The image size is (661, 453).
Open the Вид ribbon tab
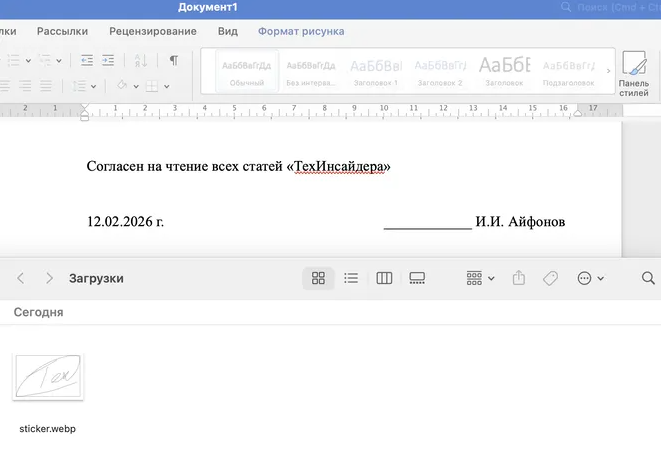pos(228,31)
